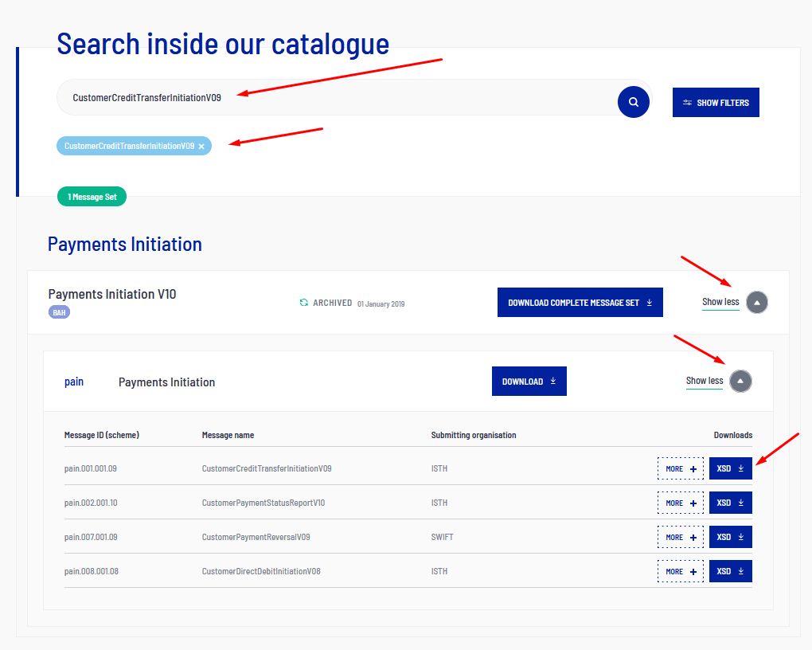Screen dimensions: 812x650
Task: Select message ID pain.007.001.09
Action: (x=91, y=537)
